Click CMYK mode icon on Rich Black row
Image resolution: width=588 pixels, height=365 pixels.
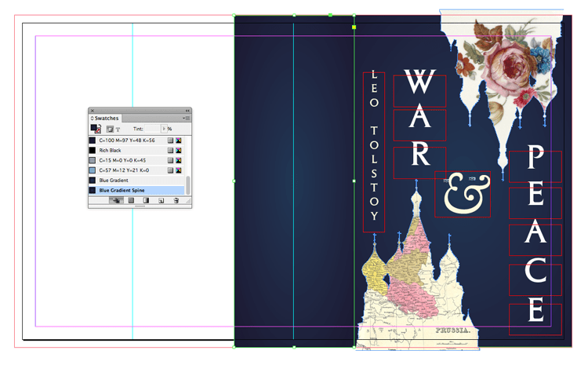[179, 150]
